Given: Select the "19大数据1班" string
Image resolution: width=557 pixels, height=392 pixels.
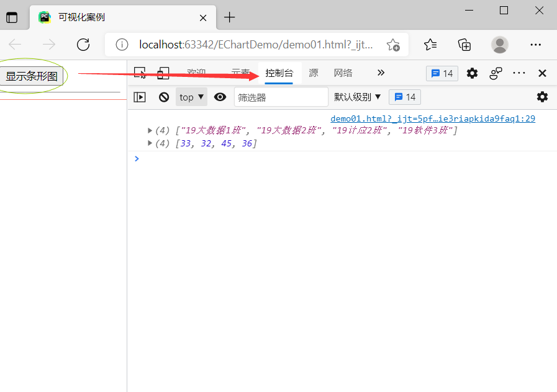Looking at the screenshot, I should pos(213,130).
